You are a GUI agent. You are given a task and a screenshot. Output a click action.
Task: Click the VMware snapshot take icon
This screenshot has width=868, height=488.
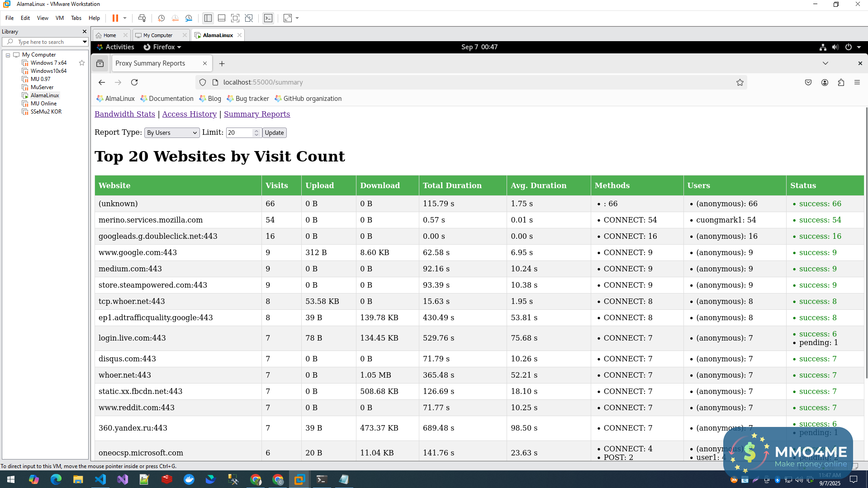tap(161, 18)
